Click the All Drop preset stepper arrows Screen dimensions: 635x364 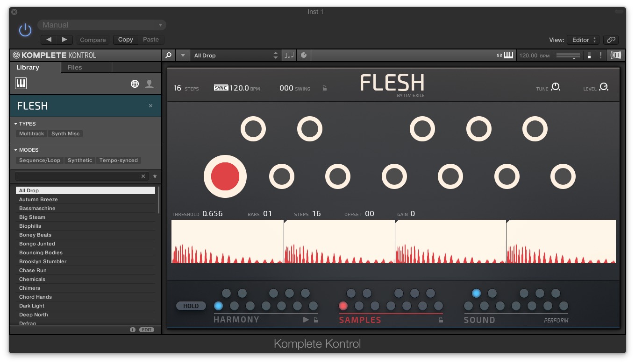pyautogui.click(x=276, y=56)
